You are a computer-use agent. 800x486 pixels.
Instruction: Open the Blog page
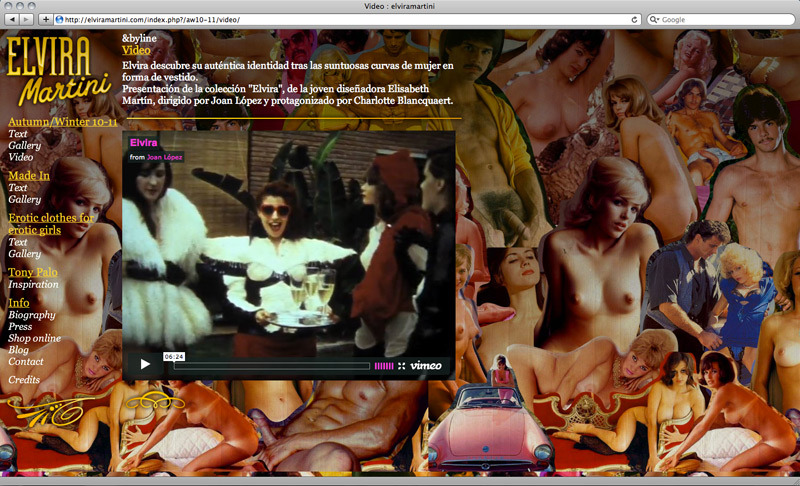(x=18, y=350)
